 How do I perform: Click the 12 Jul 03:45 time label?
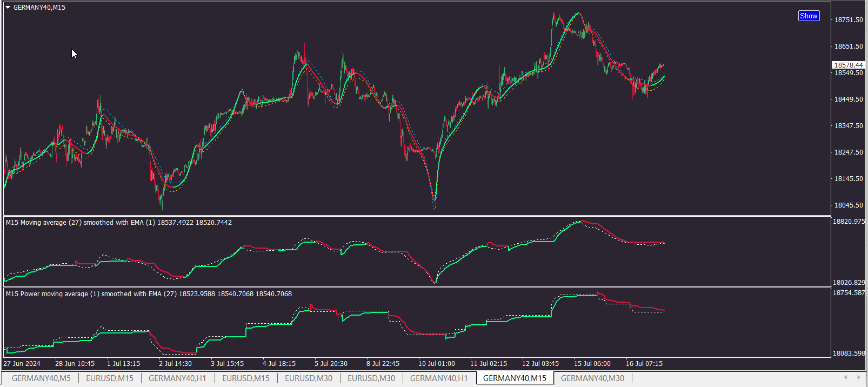[x=540, y=364]
